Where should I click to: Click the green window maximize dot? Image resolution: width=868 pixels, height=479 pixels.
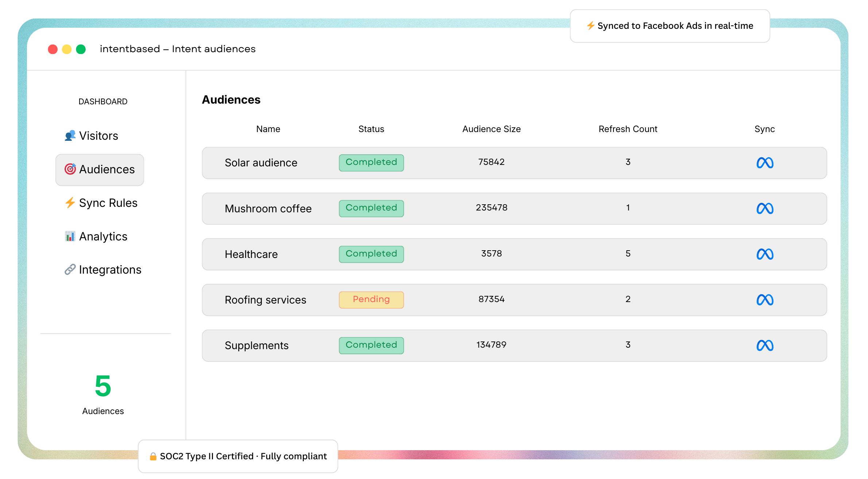point(81,49)
